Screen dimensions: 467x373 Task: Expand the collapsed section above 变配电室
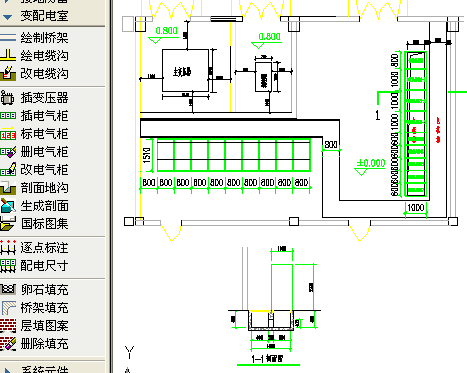[x=7, y=1]
